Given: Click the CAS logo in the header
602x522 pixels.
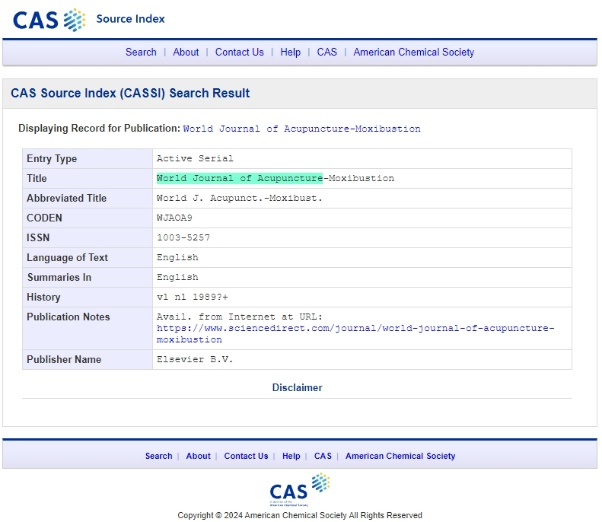Looking at the screenshot, I should coord(49,20).
